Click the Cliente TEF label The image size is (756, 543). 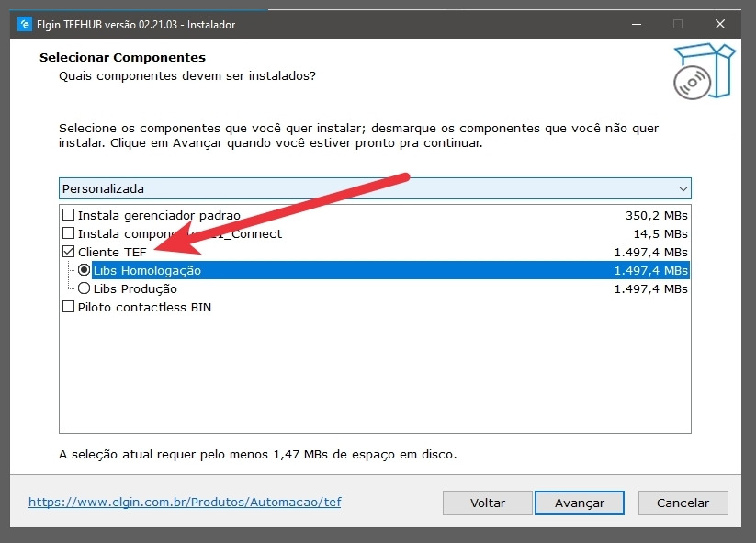[x=112, y=253]
